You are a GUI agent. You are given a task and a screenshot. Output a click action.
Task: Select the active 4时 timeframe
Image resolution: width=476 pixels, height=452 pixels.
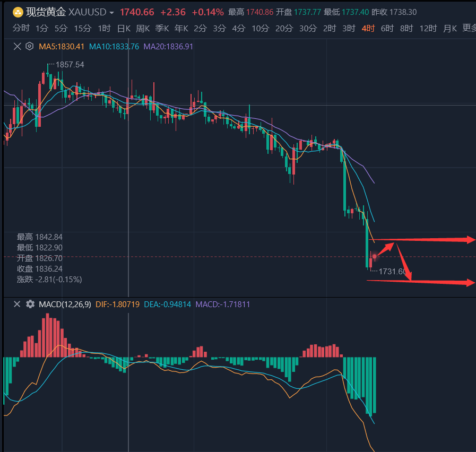(x=368, y=28)
